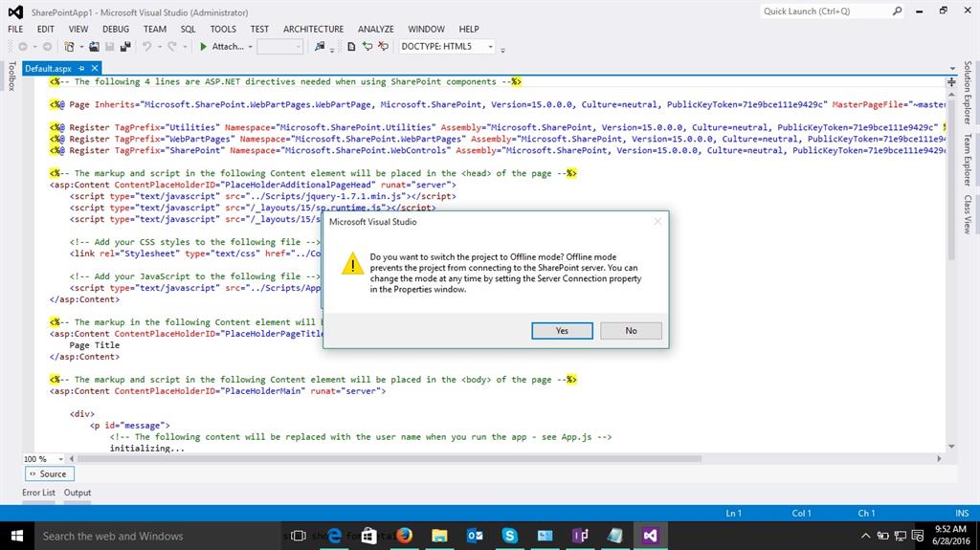Viewport: 980px width, 550px height.
Task: Open the Error List panel tab
Action: point(38,493)
